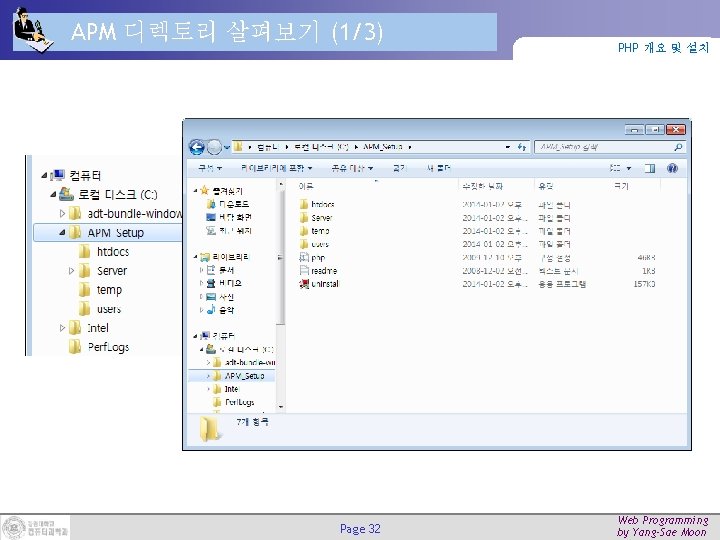
Task: Click 즐겨찾기 star icon in Explorer navigation pane
Action: pos(205,190)
